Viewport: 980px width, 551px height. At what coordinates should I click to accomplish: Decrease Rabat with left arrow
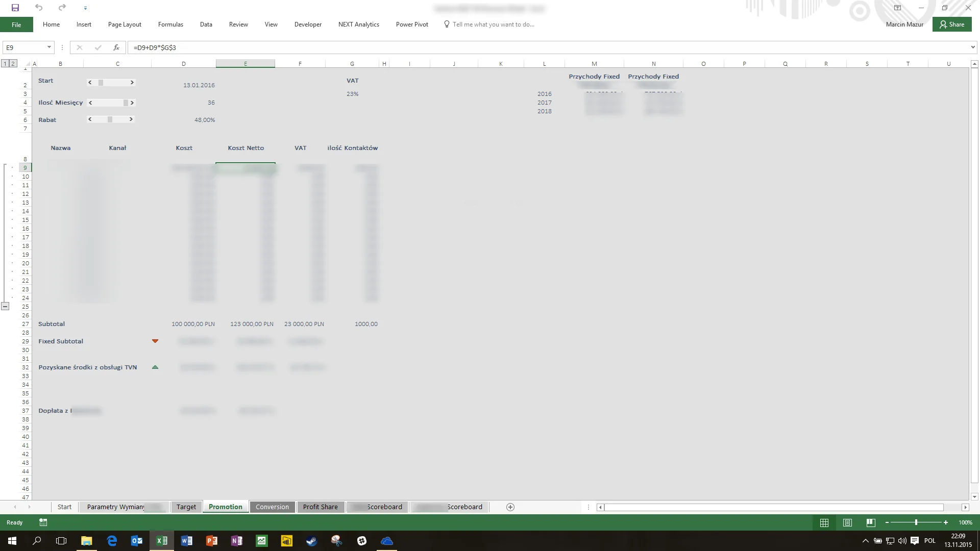coord(90,119)
